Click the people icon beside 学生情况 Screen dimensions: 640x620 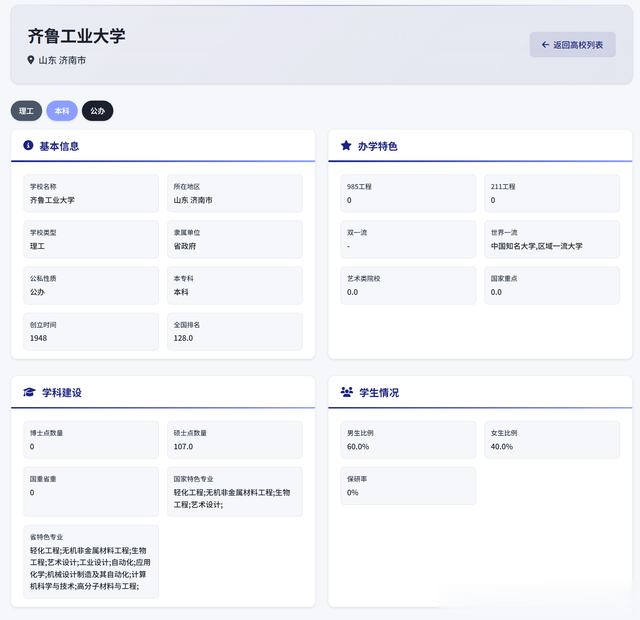click(347, 392)
